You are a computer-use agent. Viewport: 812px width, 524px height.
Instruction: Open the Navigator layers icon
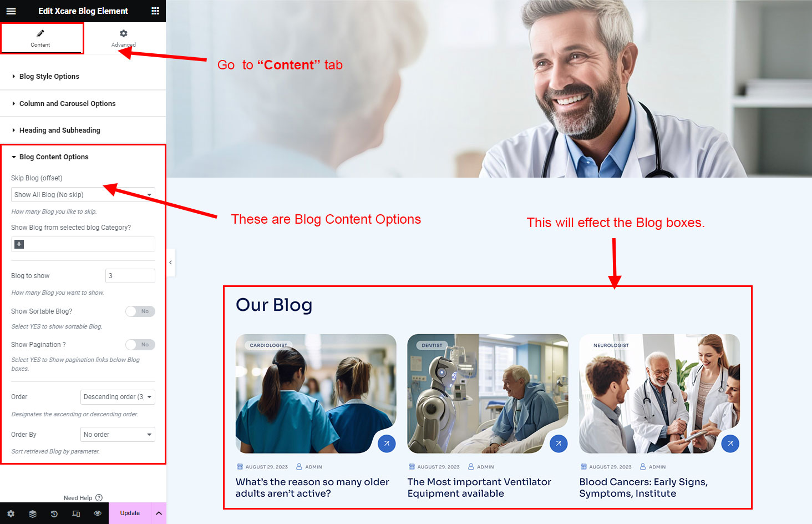click(33, 513)
